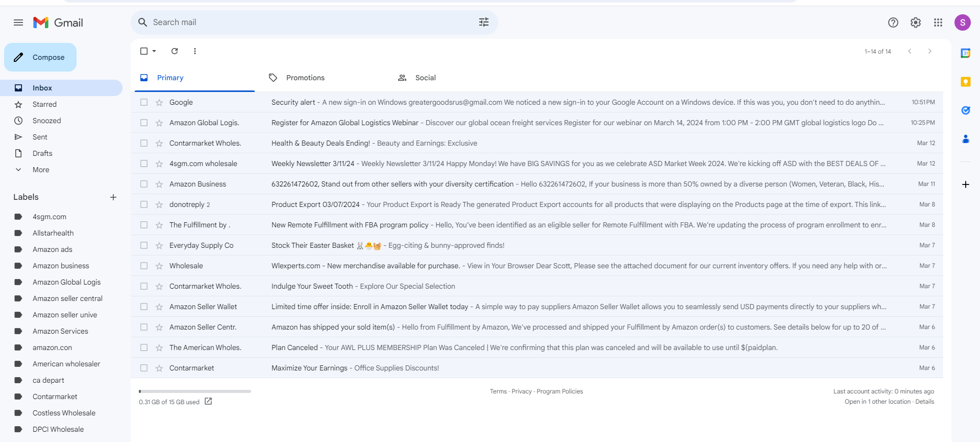Screen dimensions: 980x442
Task: Select the donotreply email checkbox
Action: pyautogui.click(x=144, y=204)
